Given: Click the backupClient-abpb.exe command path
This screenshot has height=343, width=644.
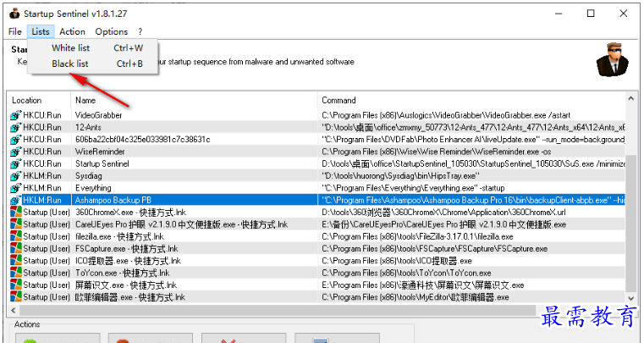Looking at the screenshot, I should click(x=473, y=200).
